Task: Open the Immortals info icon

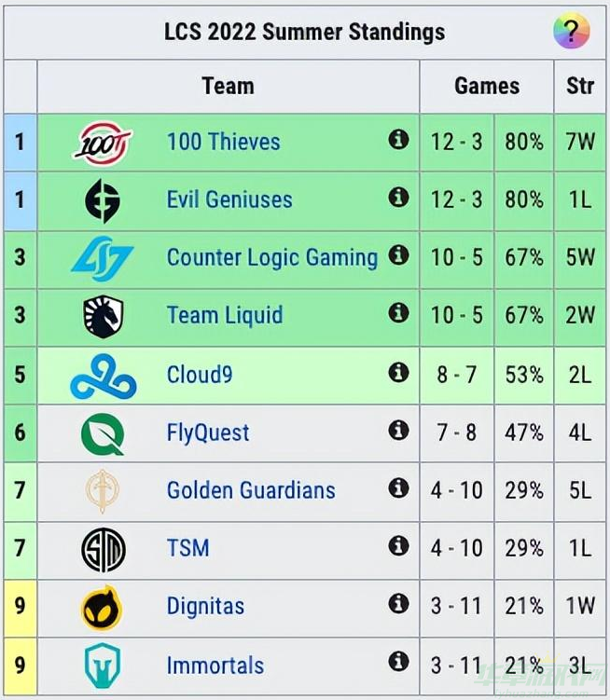Action: coord(398,661)
